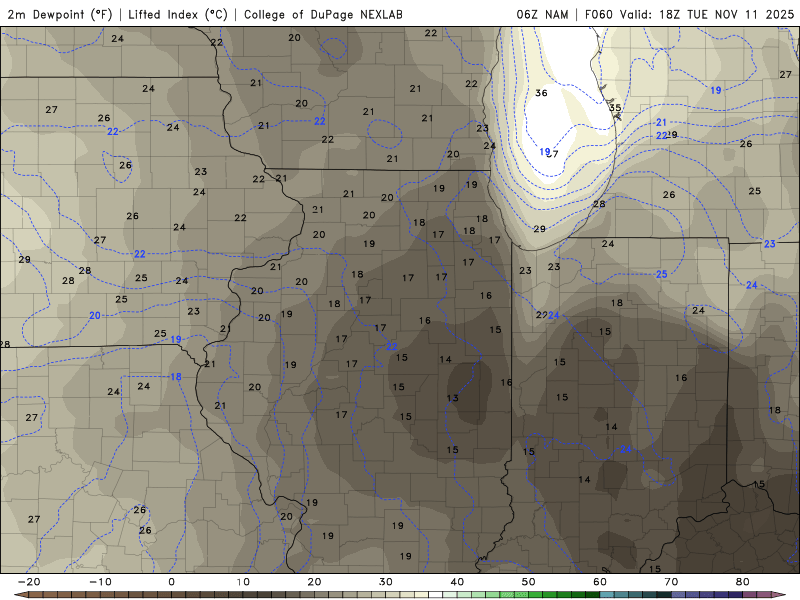
Task: Click the 40 label on the color scale
Action: [457, 582]
